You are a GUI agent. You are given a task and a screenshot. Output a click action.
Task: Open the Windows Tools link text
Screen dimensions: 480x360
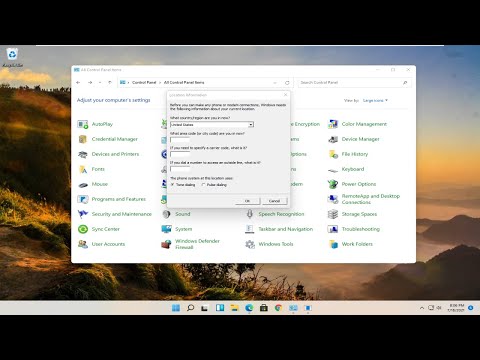(x=276, y=244)
